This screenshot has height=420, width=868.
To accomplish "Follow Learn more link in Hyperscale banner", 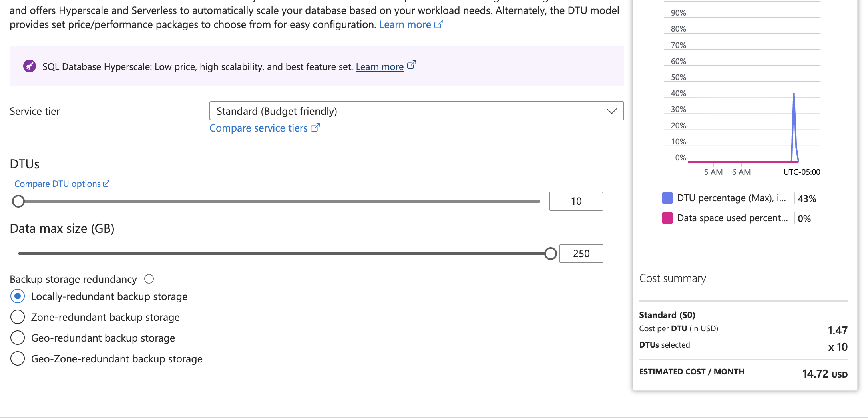I will click(x=380, y=66).
